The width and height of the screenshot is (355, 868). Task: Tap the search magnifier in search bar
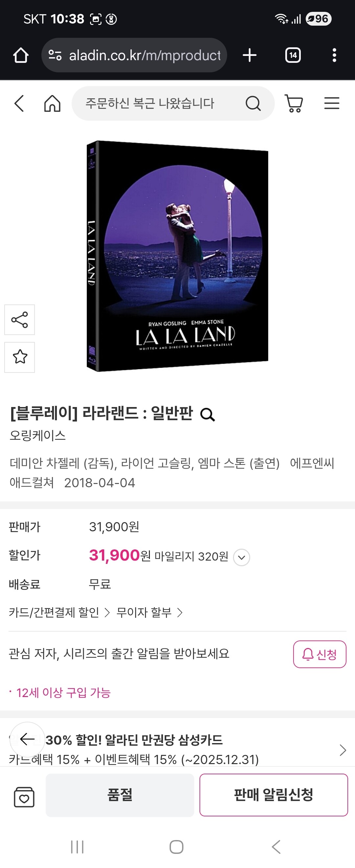253,104
